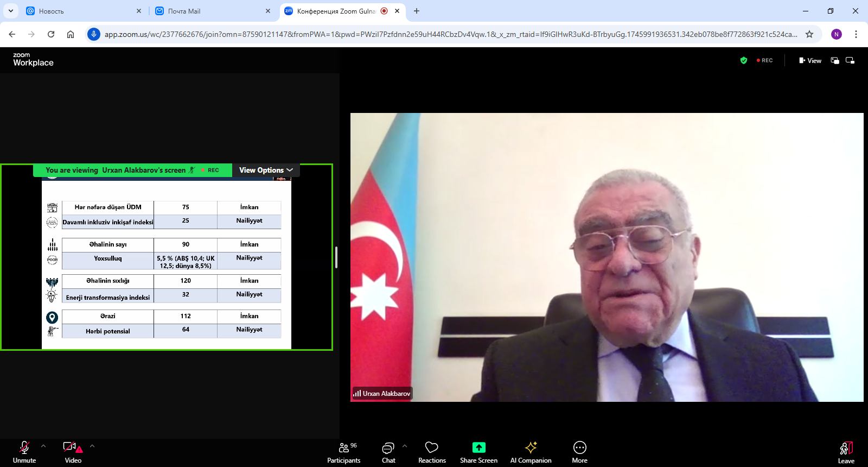868x467 pixels.
Task: Expand chat options arrow next to Chat
Action: (x=405, y=446)
